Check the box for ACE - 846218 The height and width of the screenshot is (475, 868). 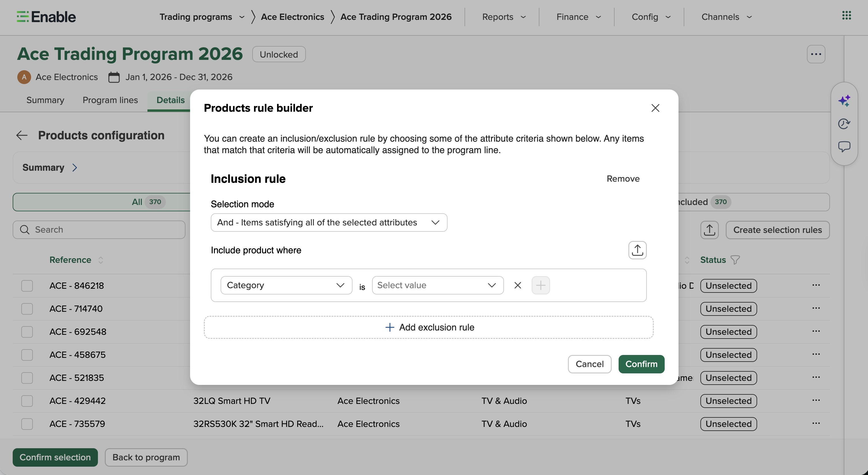coord(27,286)
